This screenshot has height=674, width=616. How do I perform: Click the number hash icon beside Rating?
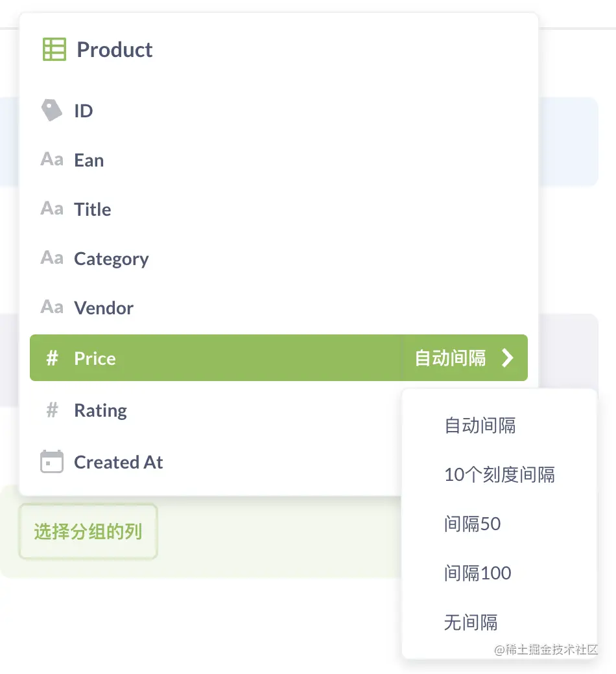(x=53, y=410)
